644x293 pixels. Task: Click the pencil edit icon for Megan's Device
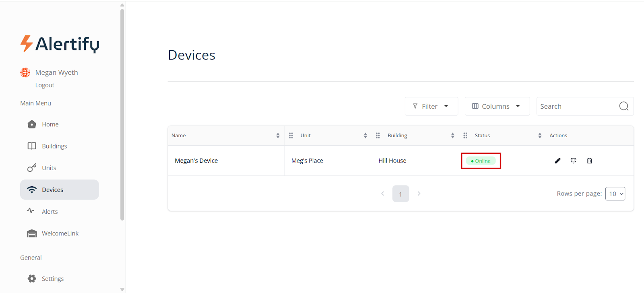point(557,161)
